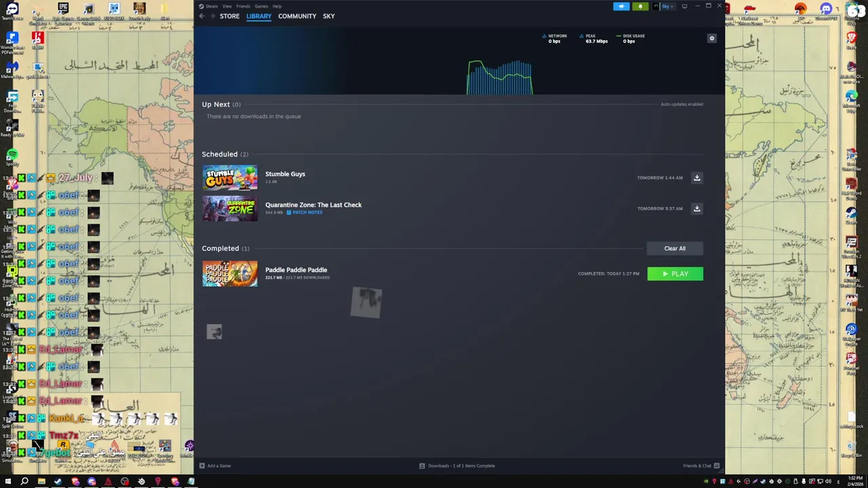The width and height of the screenshot is (868, 488).
Task: Open Paddle Paddle Paddle game thumbnail
Action: click(x=230, y=274)
